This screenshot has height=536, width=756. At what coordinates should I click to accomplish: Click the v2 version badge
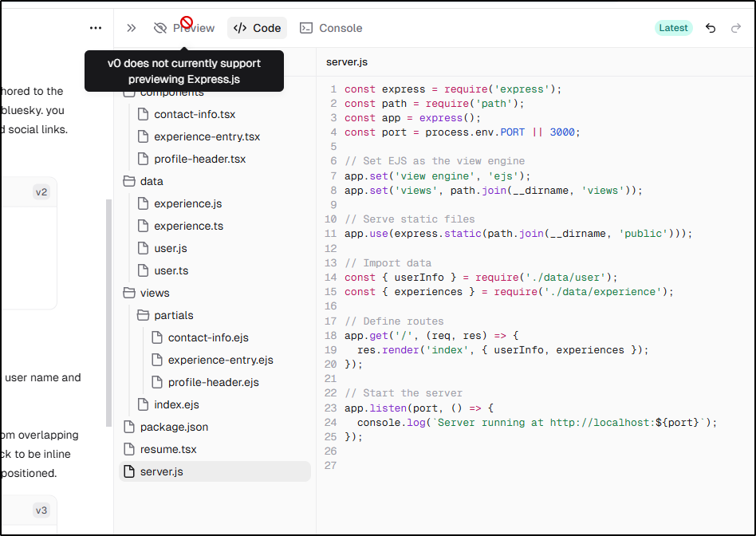(x=41, y=192)
